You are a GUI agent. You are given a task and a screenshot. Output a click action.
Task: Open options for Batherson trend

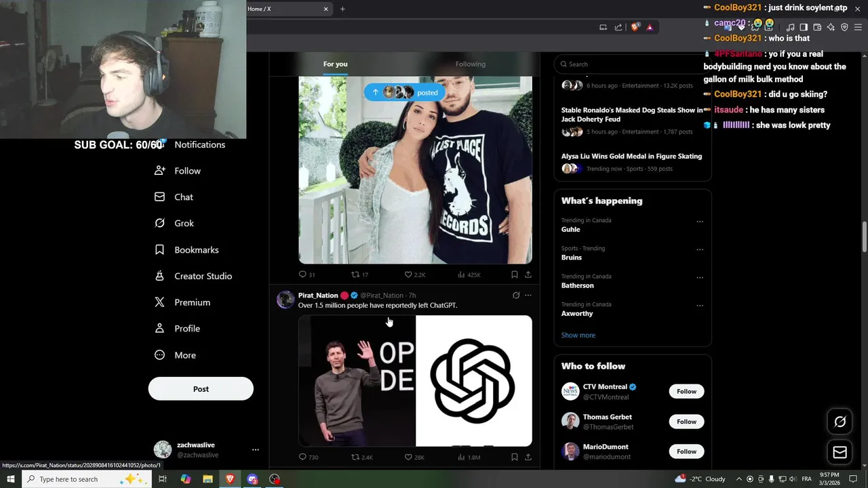[x=700, y=277]
